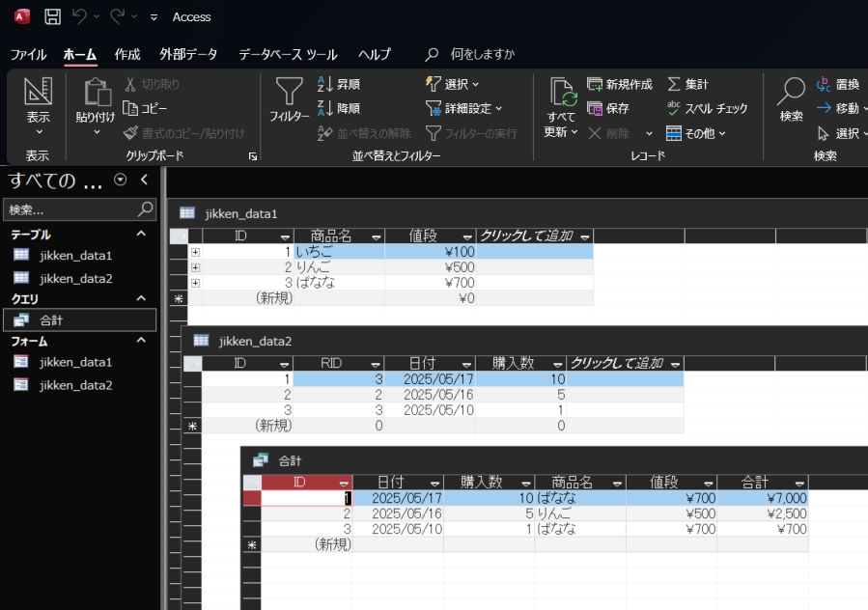Open 購入数 column dropdown in jikken_data2

(558, 364)
